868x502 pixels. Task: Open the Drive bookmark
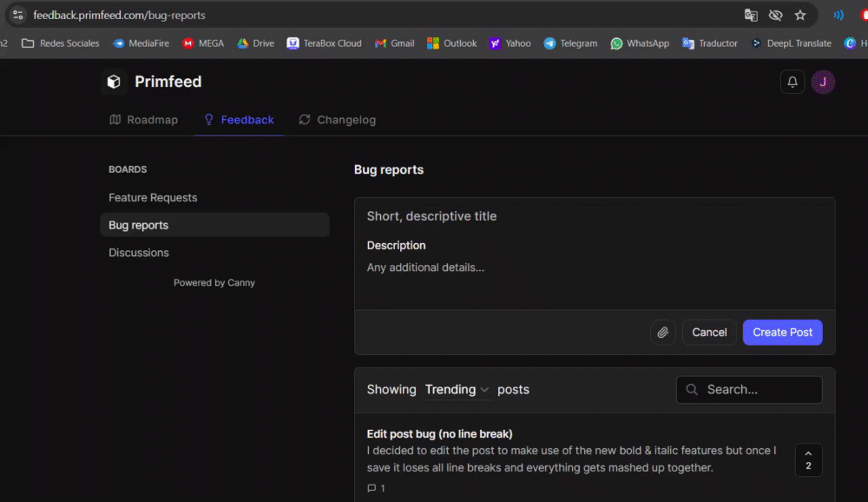(x=256, y=43)
